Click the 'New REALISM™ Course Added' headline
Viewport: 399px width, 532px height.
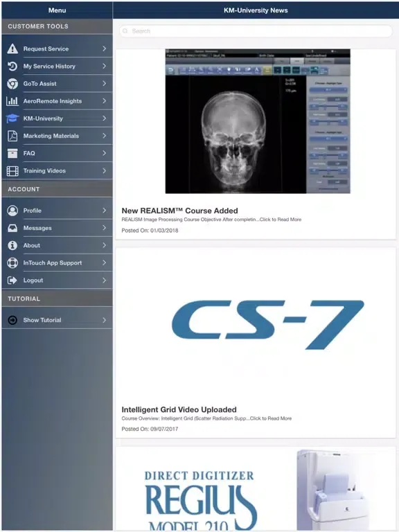coord(180,211)
